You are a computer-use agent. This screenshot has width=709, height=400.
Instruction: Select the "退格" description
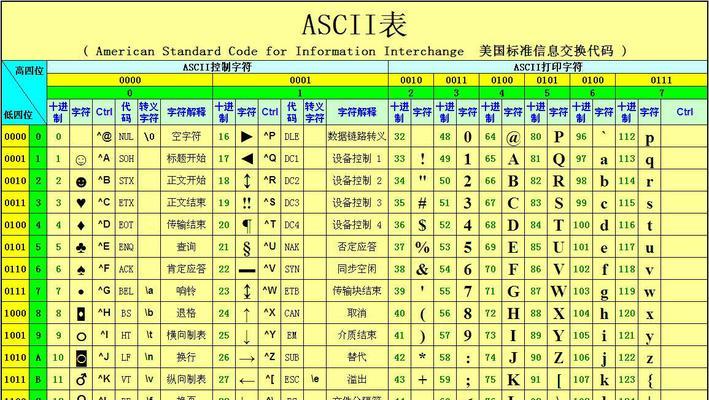[x=186, y=313]
